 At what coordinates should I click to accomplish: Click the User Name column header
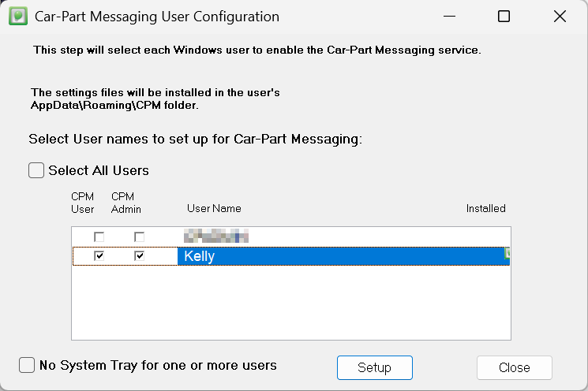[214, 209]
